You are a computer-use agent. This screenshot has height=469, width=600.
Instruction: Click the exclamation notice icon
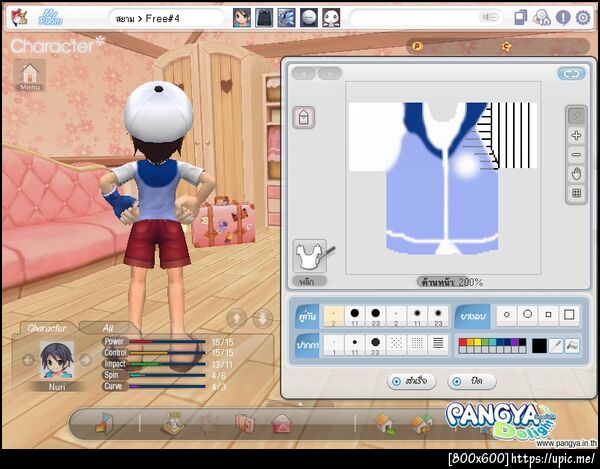563,18
